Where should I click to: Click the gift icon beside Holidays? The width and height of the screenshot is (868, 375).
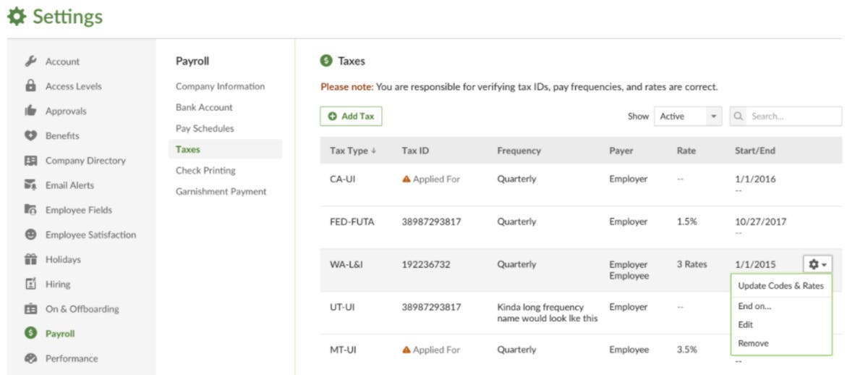point(30,259)
